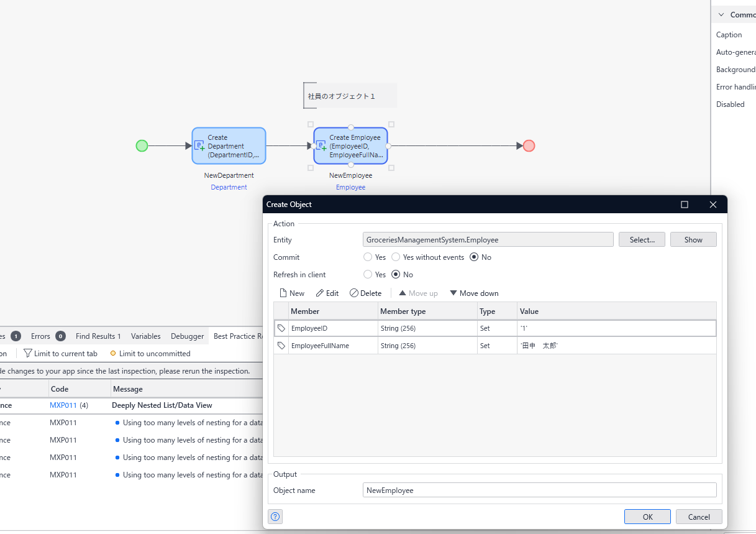Screen dimensions: 756x534
Task: Click Delete in member toolbar
Action: [365, 293]
